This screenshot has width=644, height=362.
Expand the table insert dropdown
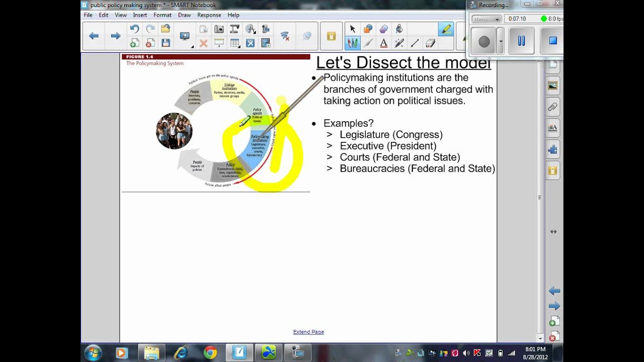coord(235,43)
